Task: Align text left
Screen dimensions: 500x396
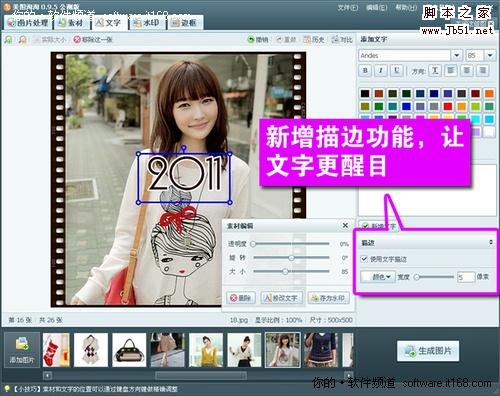Action: 451,70
